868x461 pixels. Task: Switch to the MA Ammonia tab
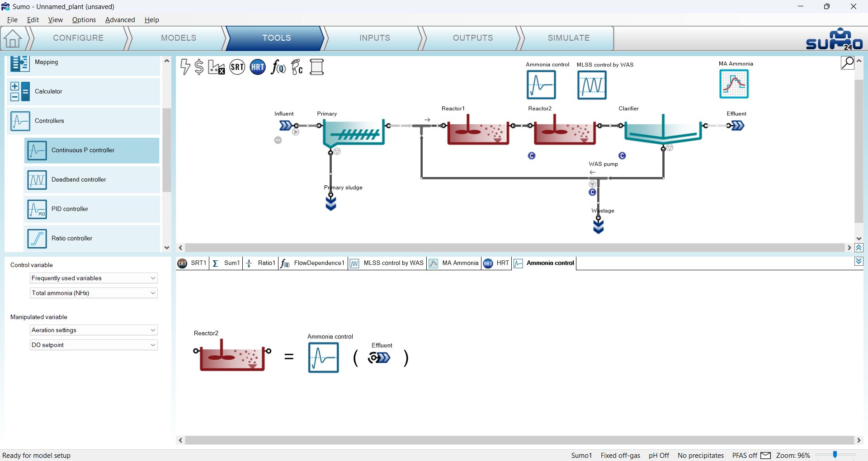(453, 263)
